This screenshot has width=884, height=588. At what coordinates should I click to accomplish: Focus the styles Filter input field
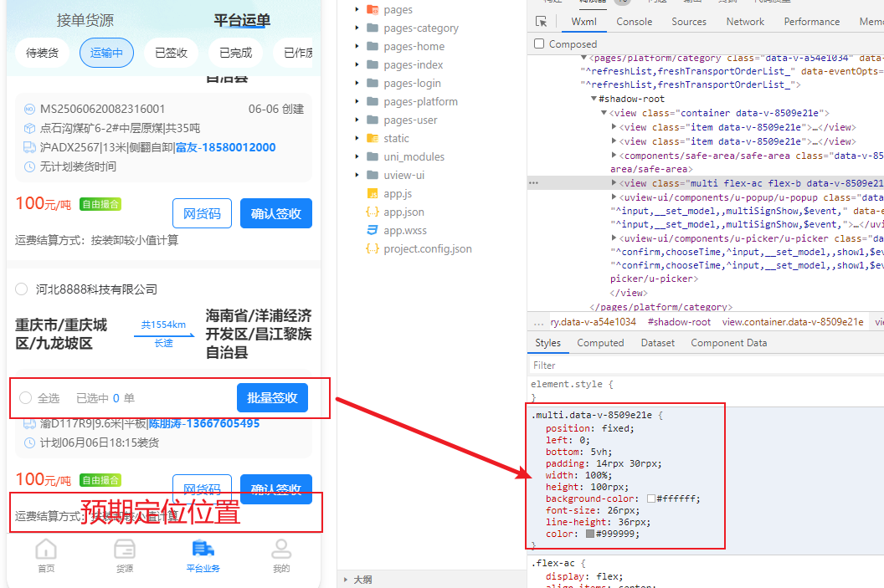[x=706, y=366]
